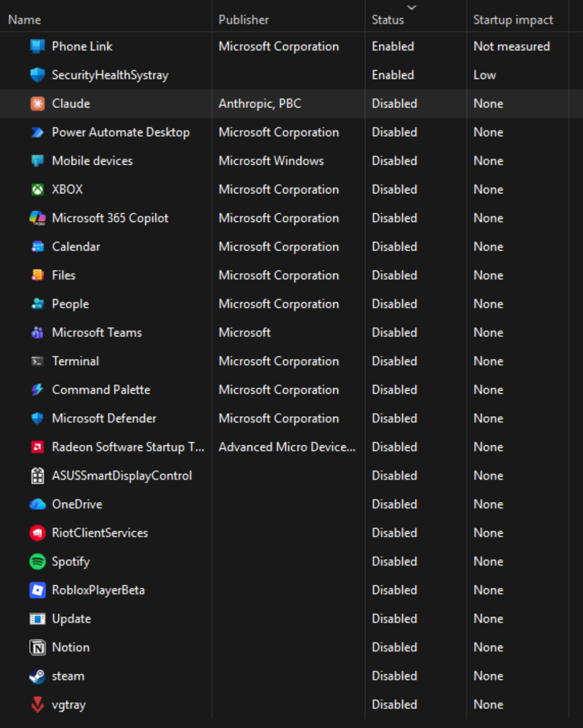Select the Phone Link row name
This screenshot has width=583, height=728.
coord(82,46)
